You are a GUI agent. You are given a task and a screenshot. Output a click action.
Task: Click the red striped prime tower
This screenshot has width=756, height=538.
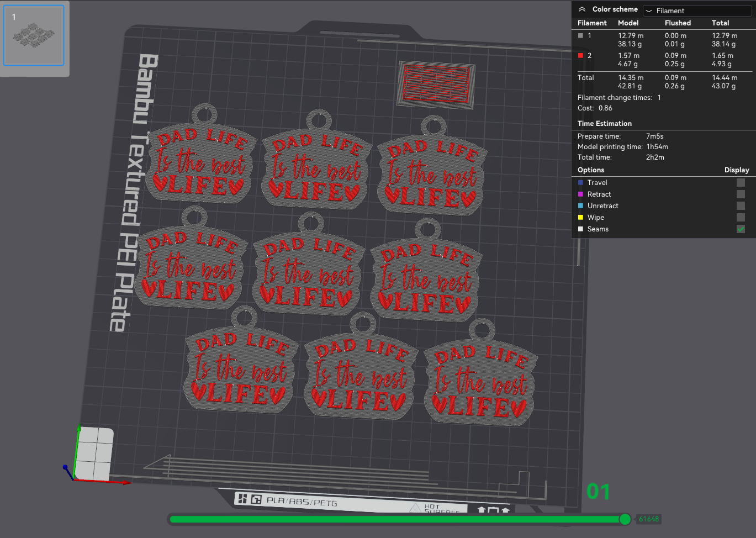(x=436, y=84)
